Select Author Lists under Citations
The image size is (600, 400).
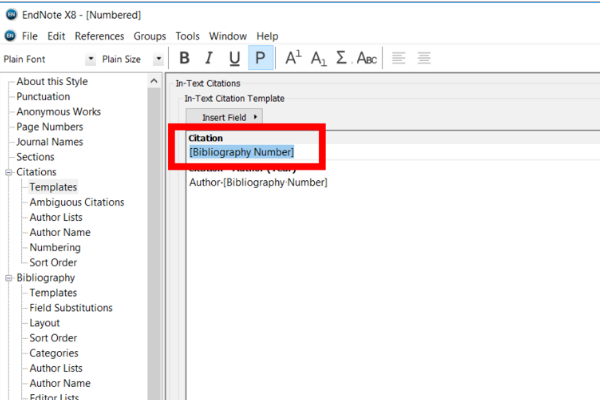coord(56,217)
